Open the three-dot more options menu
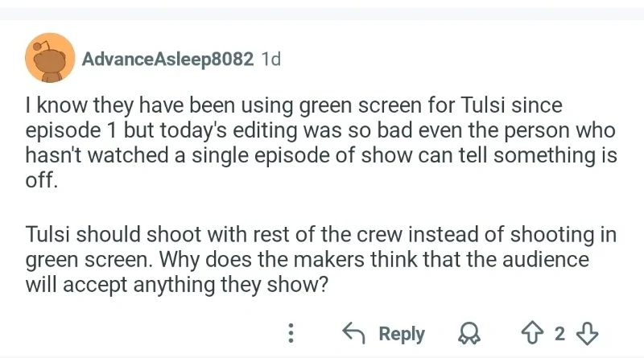This screenshot has width=644, height=358. point(293,333)
